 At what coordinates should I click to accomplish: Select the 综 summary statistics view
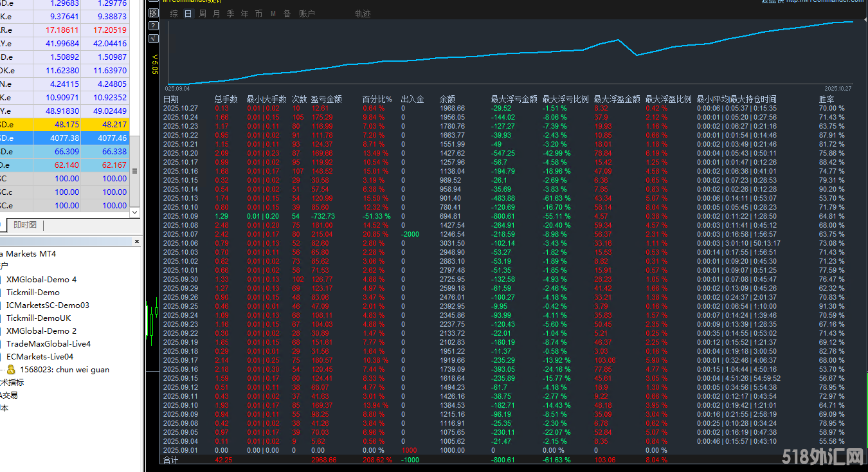tap(174, 14)
